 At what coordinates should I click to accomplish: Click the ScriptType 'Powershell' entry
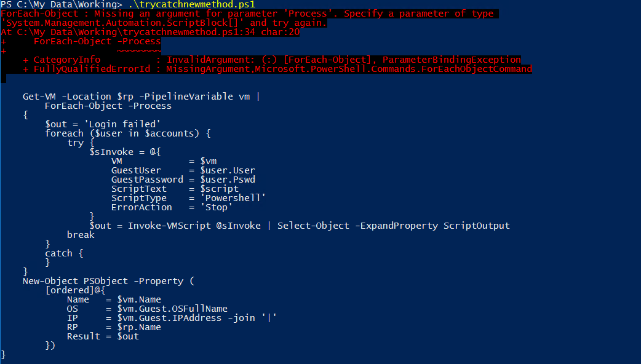188,198
